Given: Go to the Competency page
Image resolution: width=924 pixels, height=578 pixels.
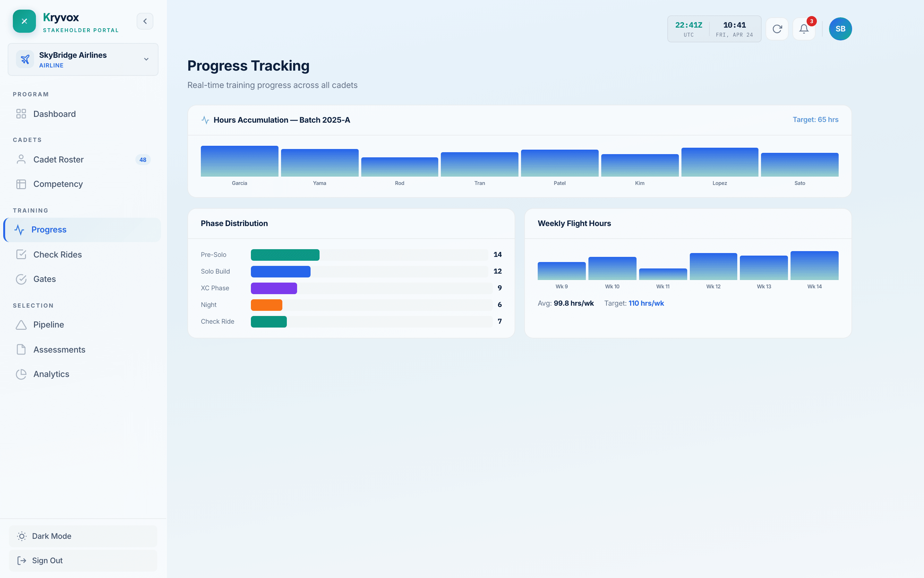Looking at the screenshot, I should click(82, 184).
